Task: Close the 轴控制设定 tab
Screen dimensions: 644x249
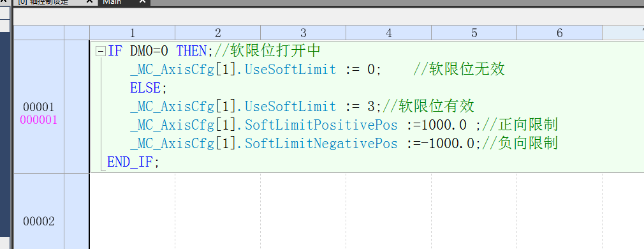Action: tap(90, 2)
